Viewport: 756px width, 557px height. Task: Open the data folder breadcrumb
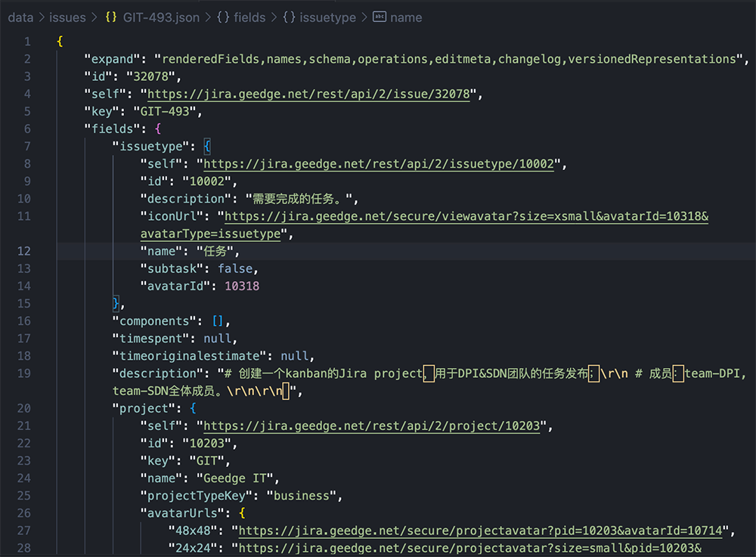20,17
